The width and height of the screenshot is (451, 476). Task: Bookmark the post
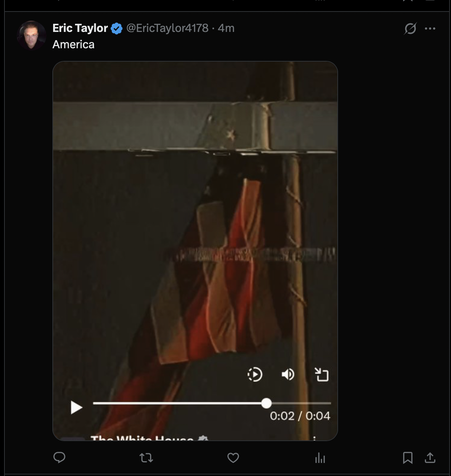pos(408,458)
